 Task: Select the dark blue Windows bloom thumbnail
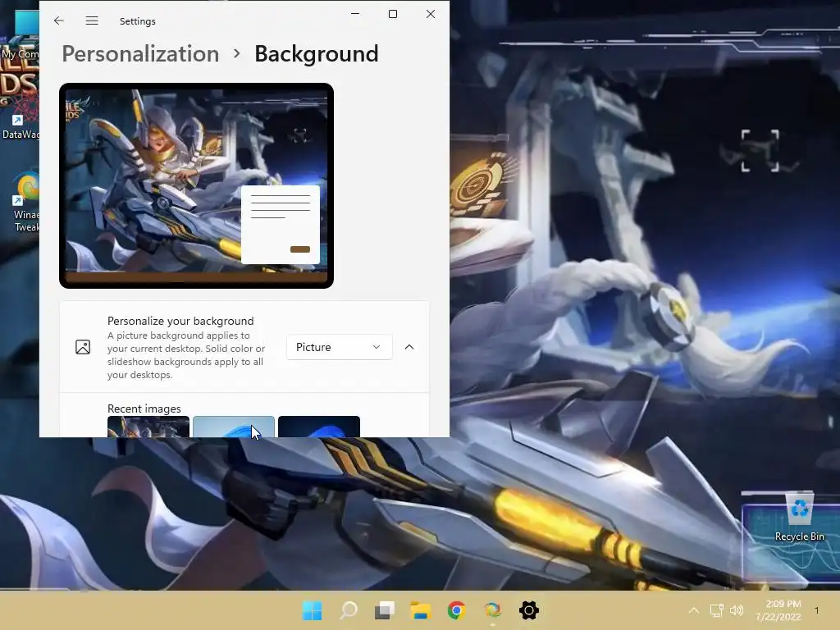point(319,427)
